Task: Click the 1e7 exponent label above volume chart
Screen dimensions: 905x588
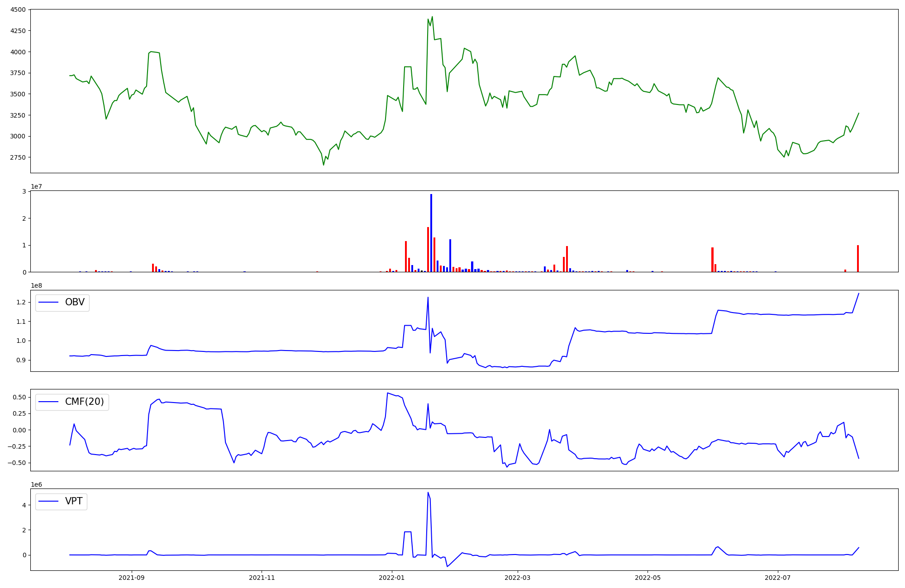Action: (x=36, y=186)
